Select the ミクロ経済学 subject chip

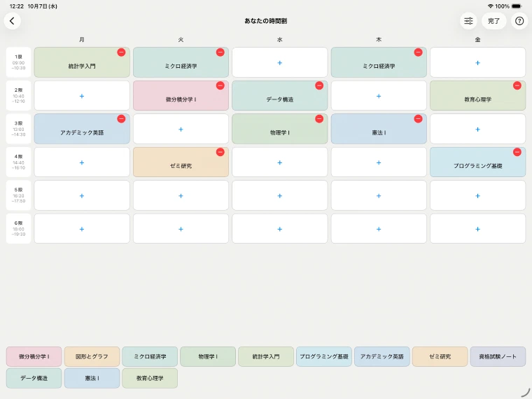[150, 356]
